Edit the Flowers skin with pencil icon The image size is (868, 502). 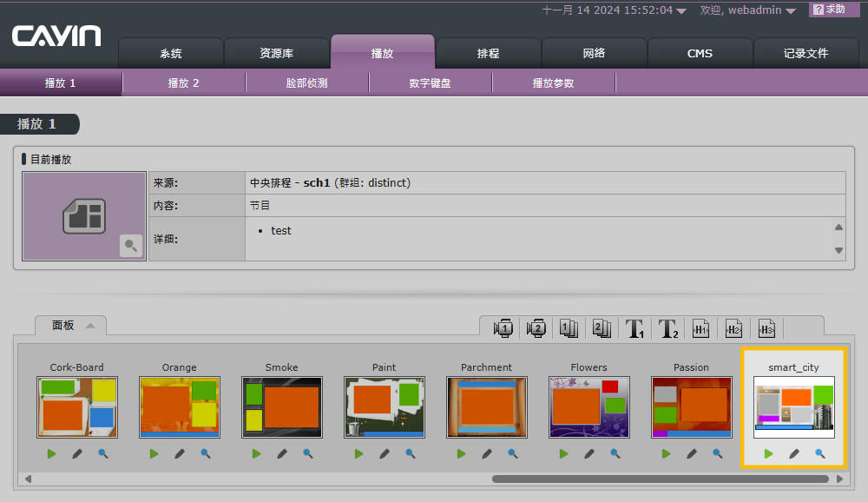click(x=589, y=453)
